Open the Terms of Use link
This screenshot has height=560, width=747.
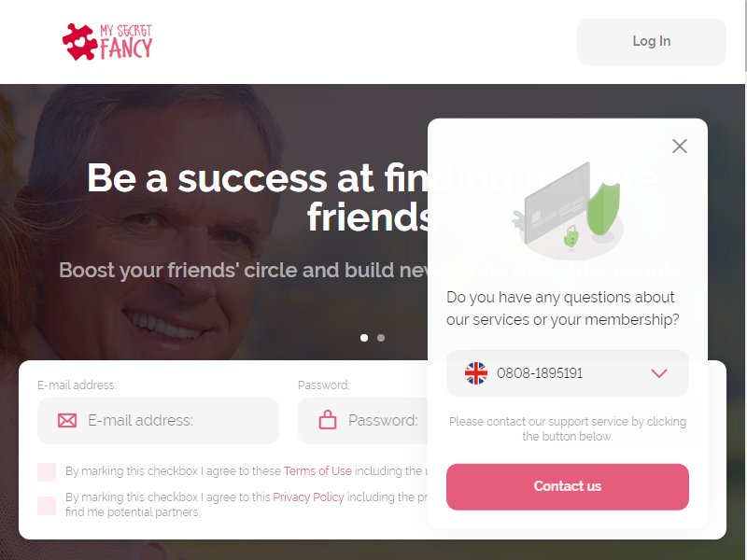click(x=317, y=471)
